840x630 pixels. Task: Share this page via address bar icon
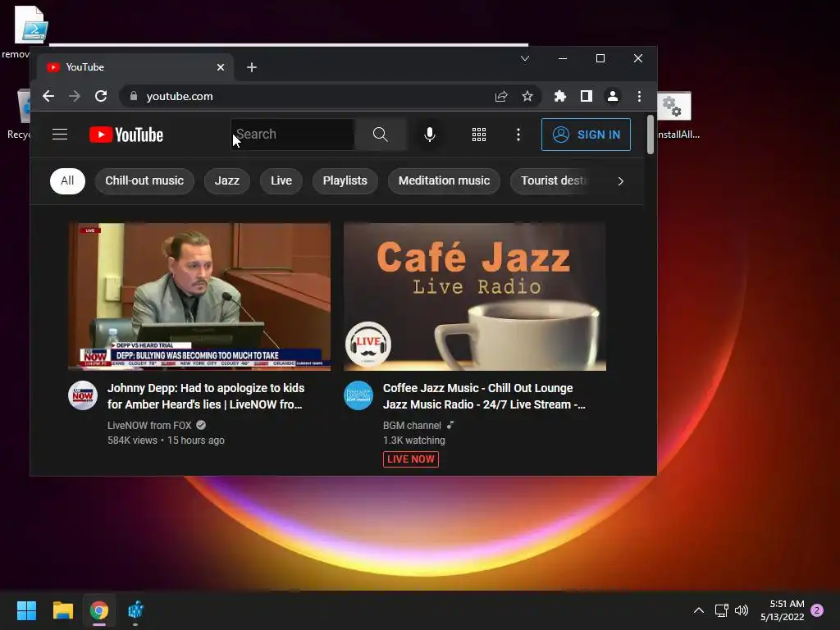pyautogui.click(x=501, y=96)
